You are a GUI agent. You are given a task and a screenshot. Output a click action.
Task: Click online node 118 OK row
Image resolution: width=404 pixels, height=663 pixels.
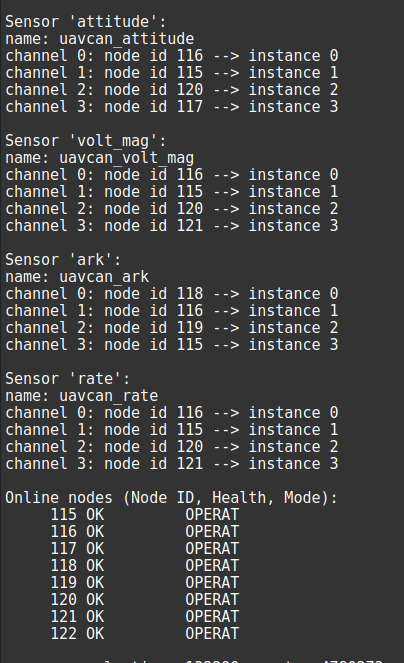[145, 566]
